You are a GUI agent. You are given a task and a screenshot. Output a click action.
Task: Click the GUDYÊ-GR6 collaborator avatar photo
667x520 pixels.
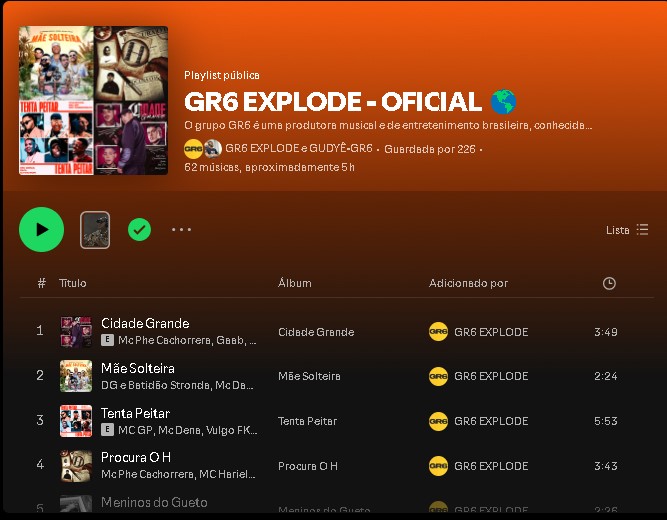[x=213, y=149]
